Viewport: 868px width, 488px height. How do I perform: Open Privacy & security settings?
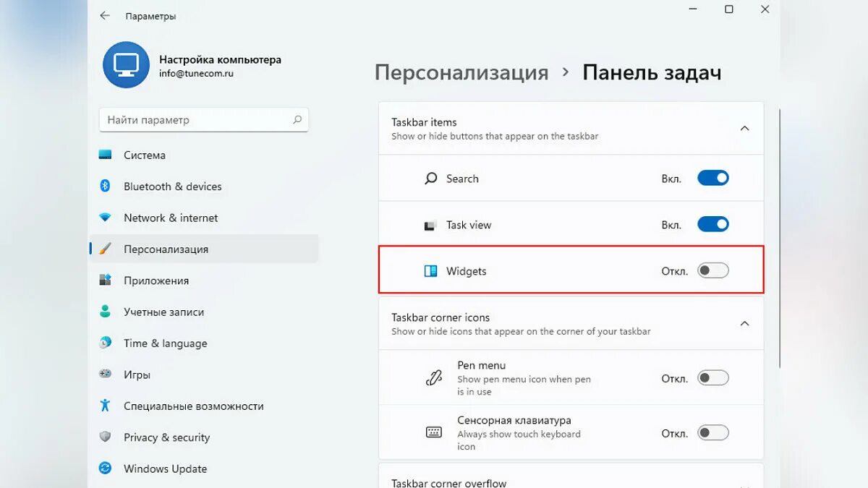click(203, 437)
